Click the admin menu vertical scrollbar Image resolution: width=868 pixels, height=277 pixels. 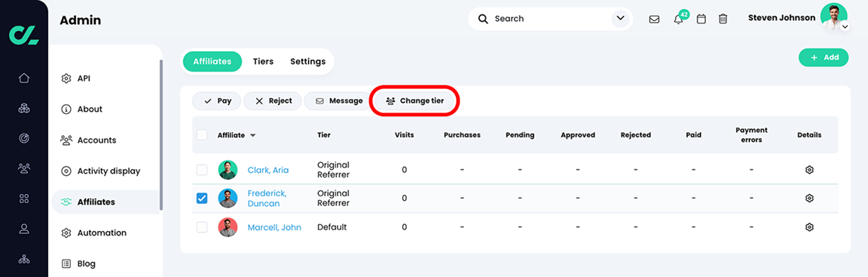pyautogui.click(x=161, y=134)
